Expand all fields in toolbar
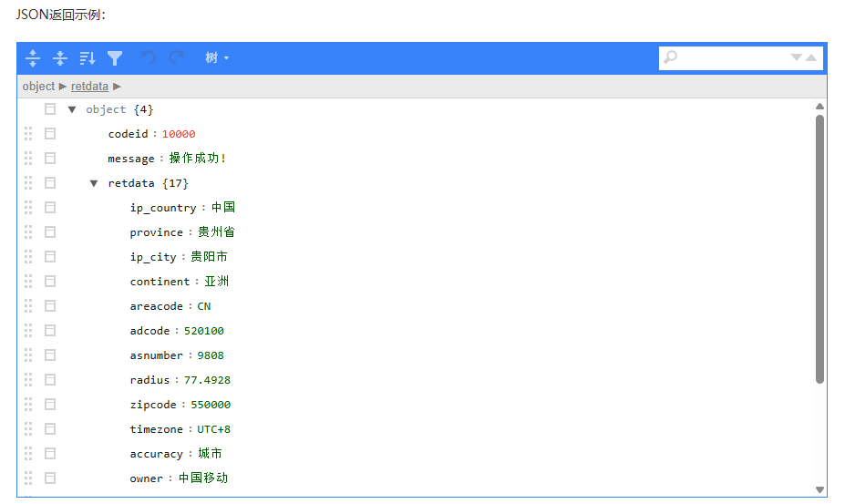This screenshot has width=845, height=504. [x=33, y=57]
